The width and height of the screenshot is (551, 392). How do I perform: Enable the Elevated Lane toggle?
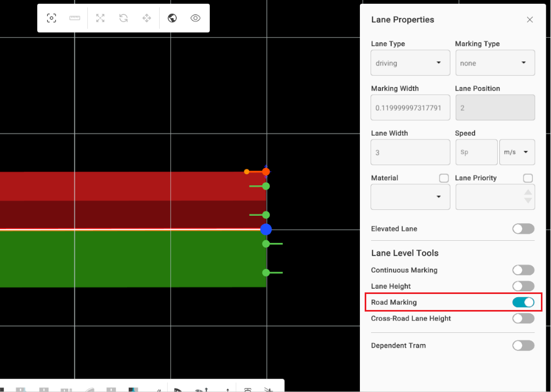point(523,229)
